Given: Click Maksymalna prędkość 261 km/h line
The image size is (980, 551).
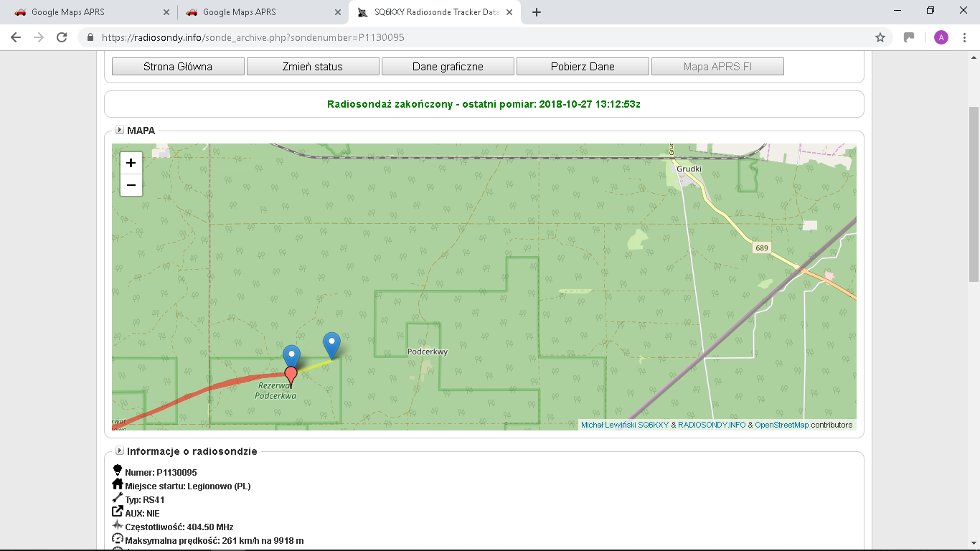Looking at the screenshot, I should tap(214, 540).
